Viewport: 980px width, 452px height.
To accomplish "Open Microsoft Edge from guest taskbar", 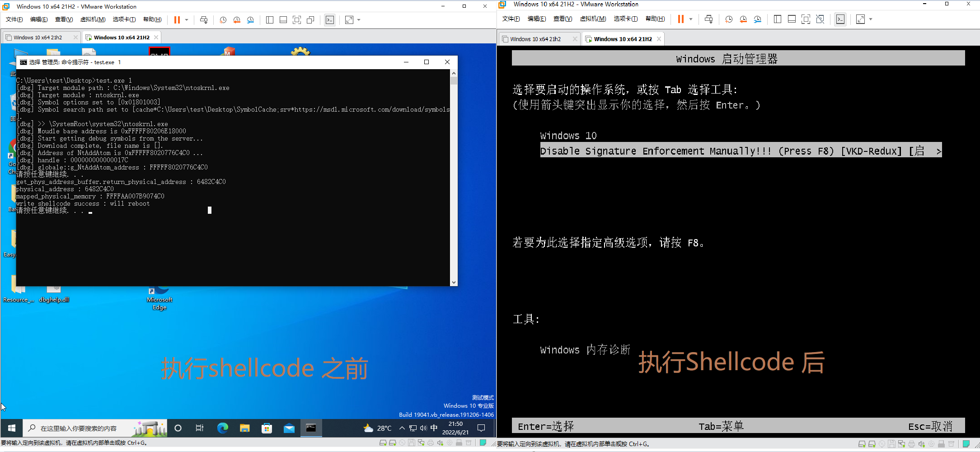I will click(x=222, y=428).
